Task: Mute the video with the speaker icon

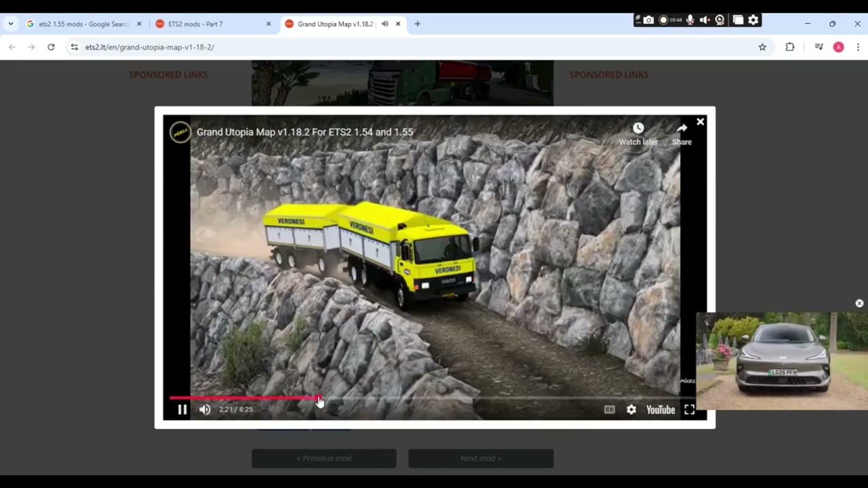Action: (205, 409)
